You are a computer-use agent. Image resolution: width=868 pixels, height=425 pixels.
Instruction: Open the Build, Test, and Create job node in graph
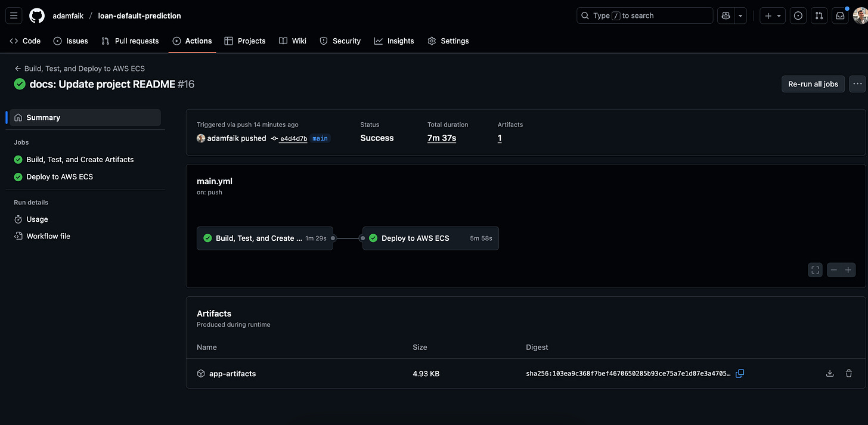click(265, 238)
